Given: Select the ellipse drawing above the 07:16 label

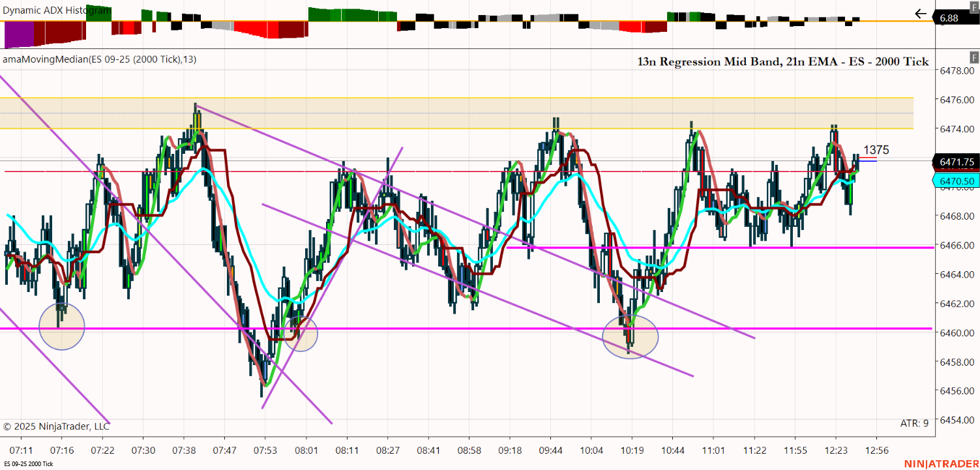Looking at the screenshot, I should click(62, 327).
